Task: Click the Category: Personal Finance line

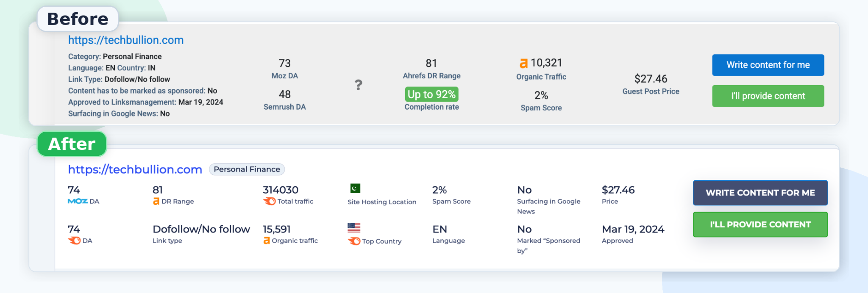Action: click(x=115, y=56)
